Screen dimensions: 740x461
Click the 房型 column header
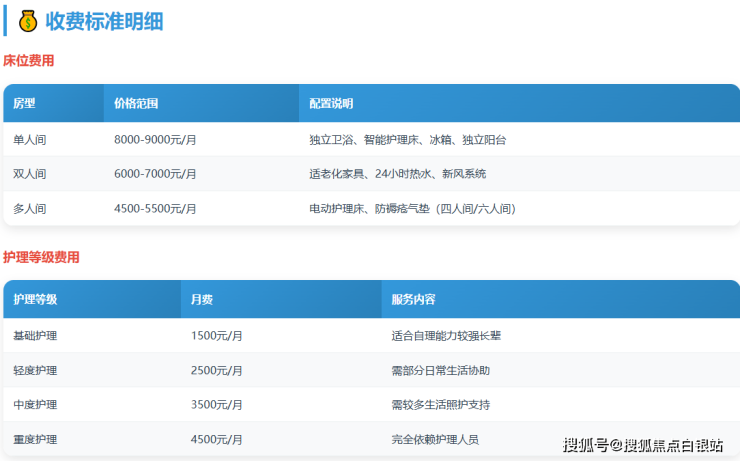tap(24, 103)
